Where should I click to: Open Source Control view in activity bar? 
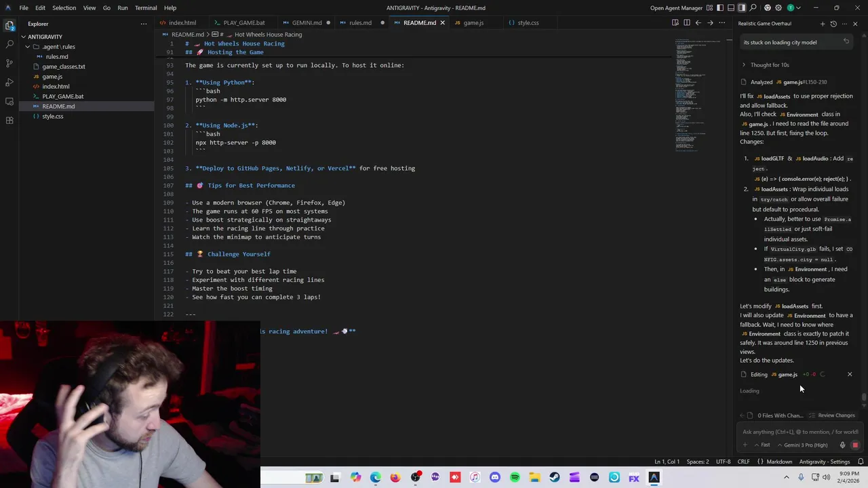coord(9,63)
